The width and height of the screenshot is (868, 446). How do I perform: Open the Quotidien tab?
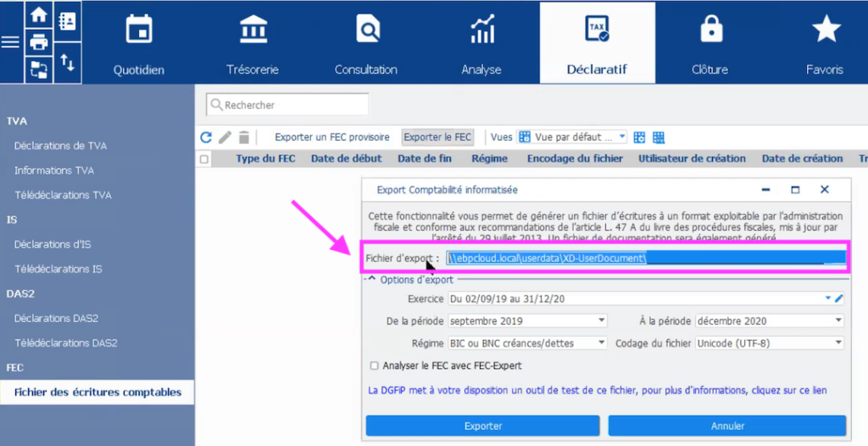[138, 43]
